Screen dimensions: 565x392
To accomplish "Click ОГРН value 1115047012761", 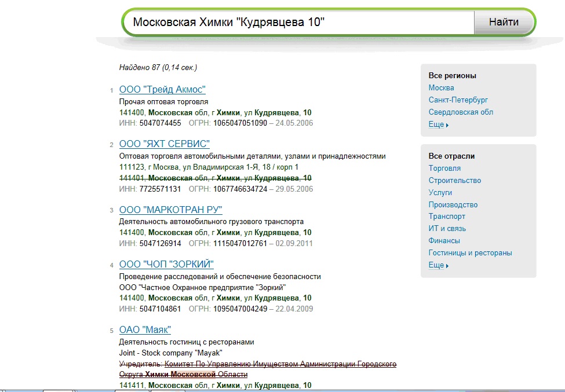I will (240, 243).
